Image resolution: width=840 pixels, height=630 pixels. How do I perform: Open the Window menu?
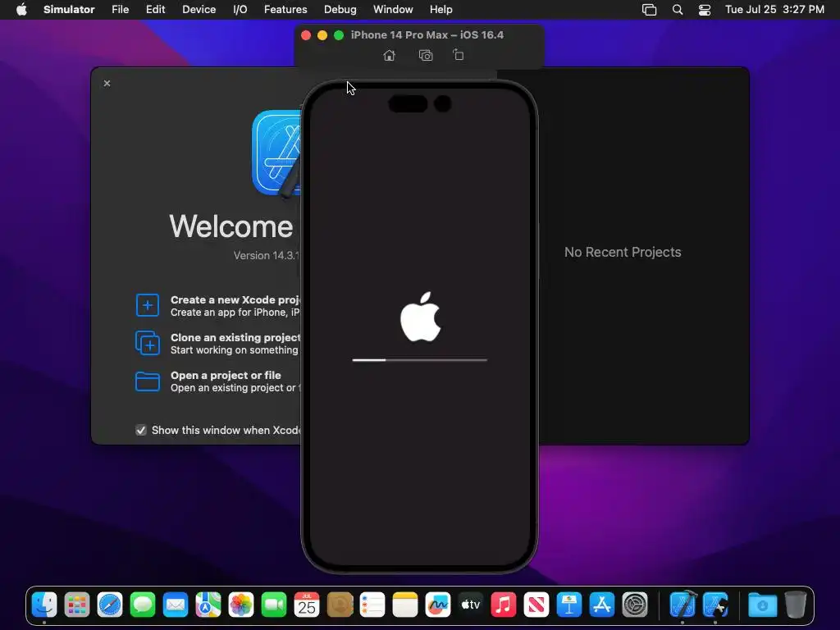point(393,9)
